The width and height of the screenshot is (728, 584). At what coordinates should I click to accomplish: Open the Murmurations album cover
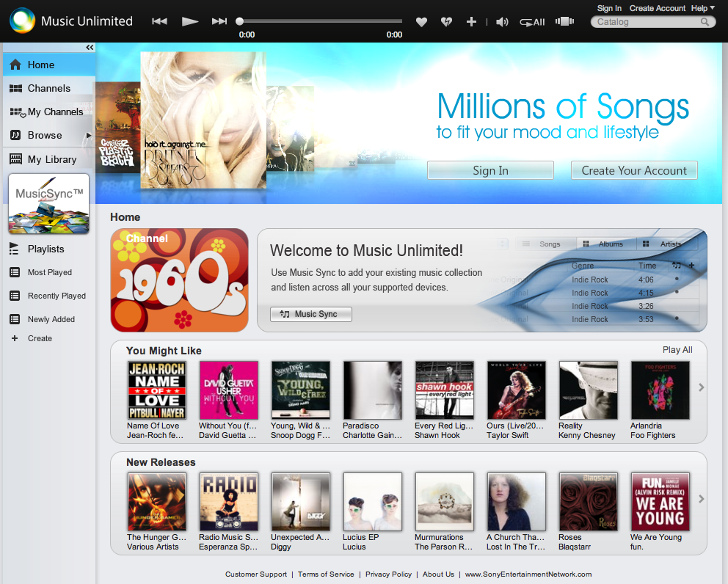(x=445, y=502)
